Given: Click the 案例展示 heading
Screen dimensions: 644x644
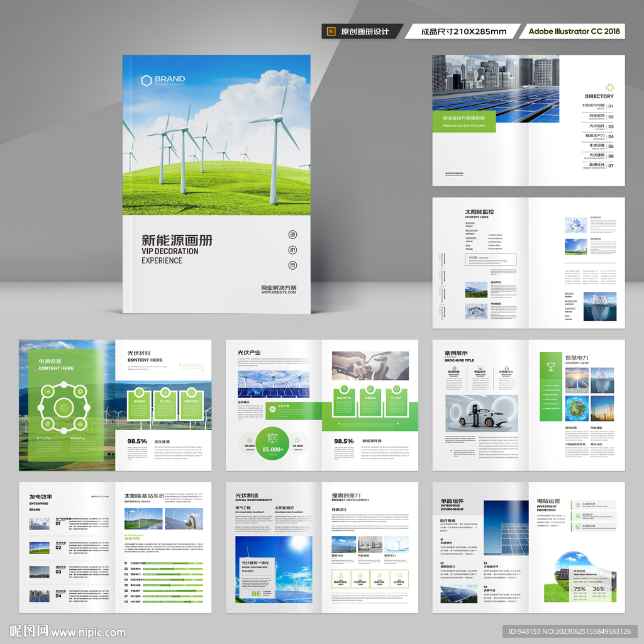Looking at the screenshot, I should pos(456,353).
